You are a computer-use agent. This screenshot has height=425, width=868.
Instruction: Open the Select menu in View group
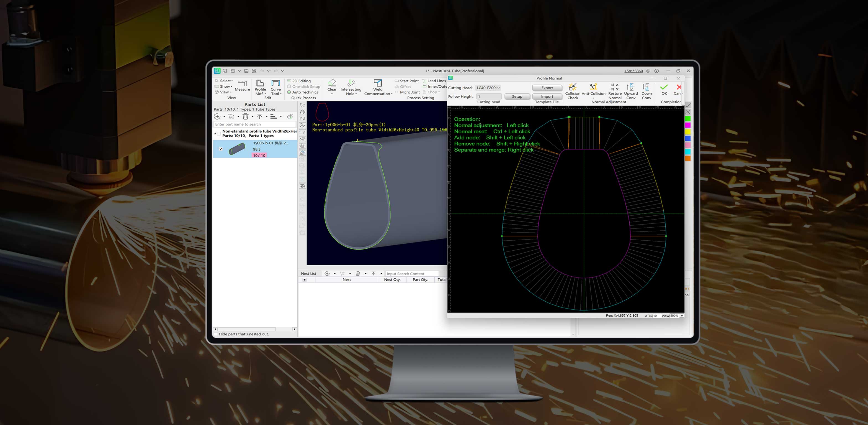226,81
